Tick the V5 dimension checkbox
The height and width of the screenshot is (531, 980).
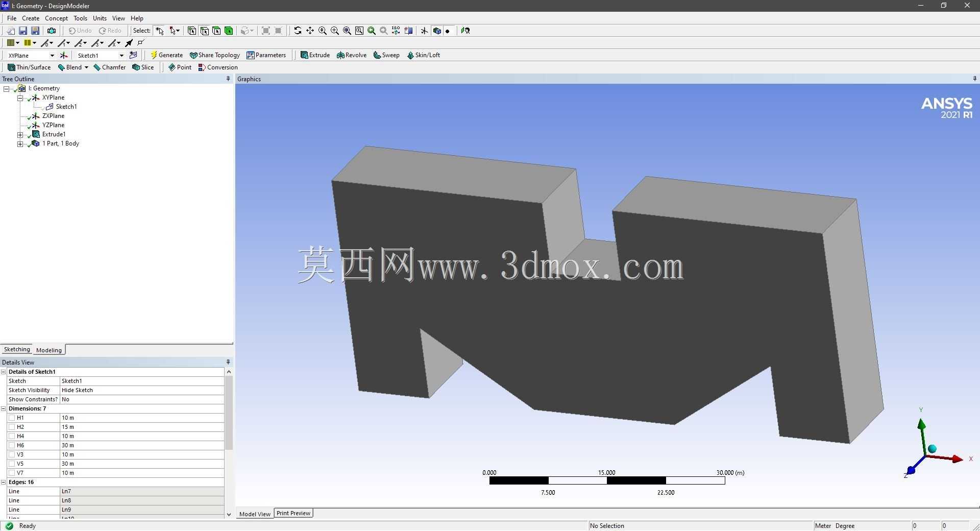[12, 464]
